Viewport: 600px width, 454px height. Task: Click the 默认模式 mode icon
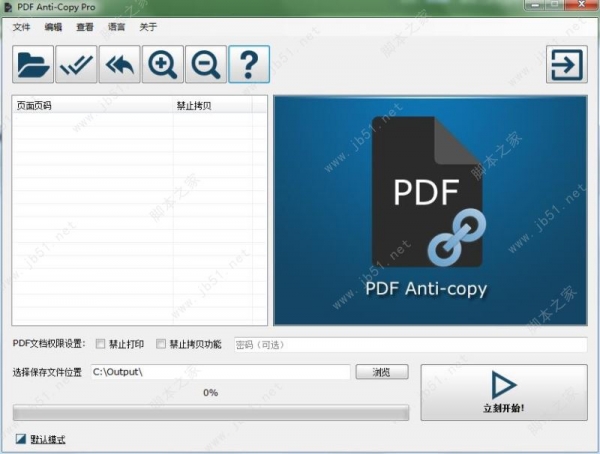click(x=21, y=439)
